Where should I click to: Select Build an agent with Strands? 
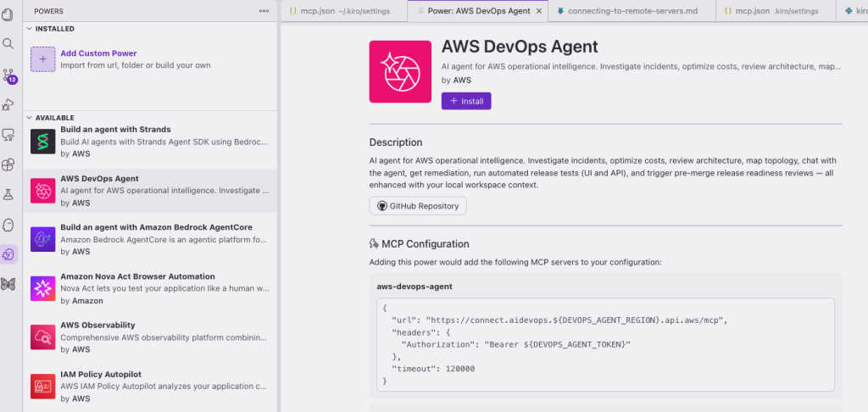pyautogui.click(x=115, y=130)
